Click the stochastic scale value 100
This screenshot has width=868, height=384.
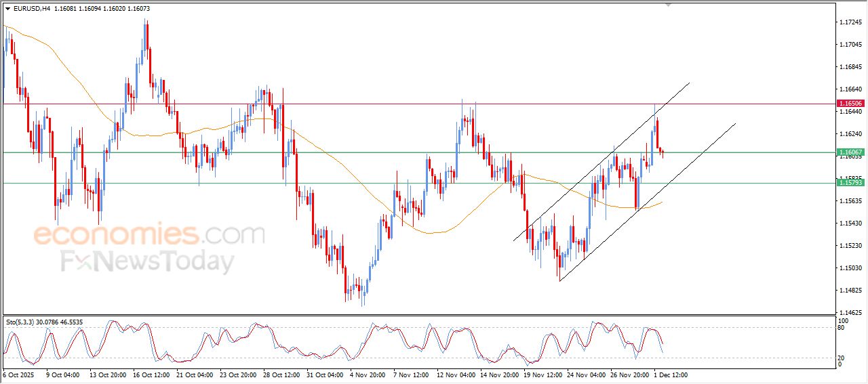844,320
